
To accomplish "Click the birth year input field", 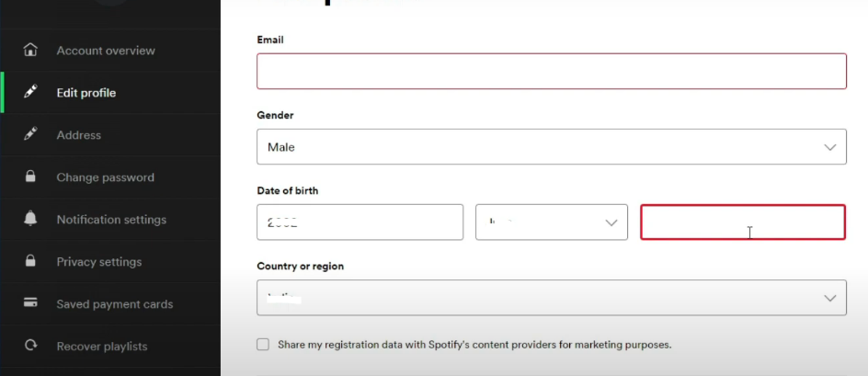I will coord(360,222).
